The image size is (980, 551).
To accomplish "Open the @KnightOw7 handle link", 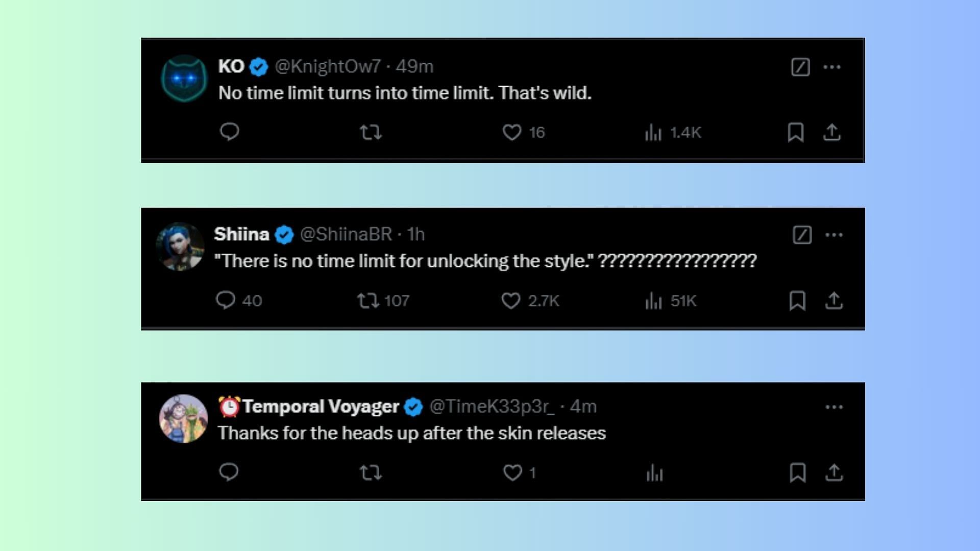I will point(328,66).
